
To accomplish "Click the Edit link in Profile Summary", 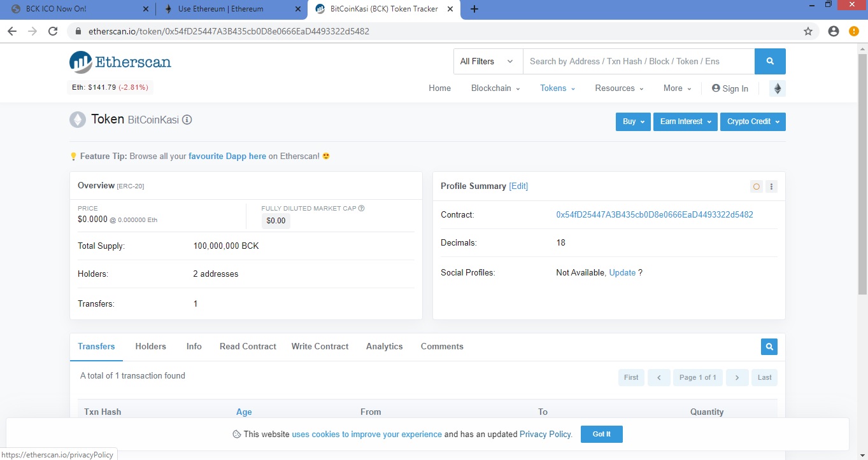I will 518,186.
